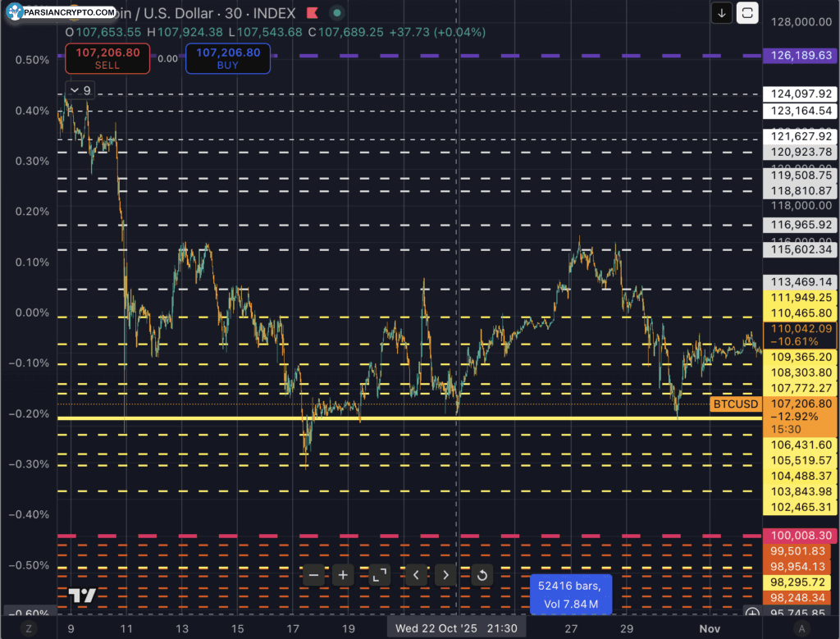Click the left-arrow chart navigation button
The width and height of the screenshot is (840, 639).
(416, 575)
